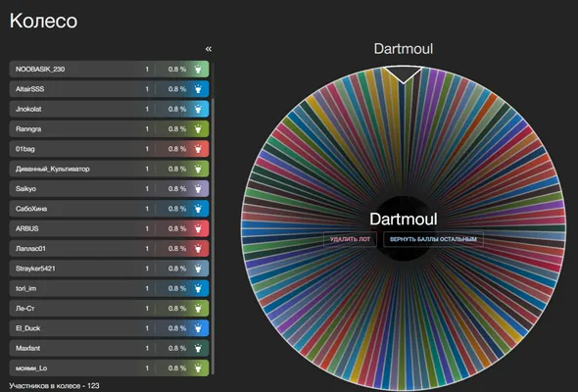Image resolution: width=578 pixels, height=392 pixels.
Task: Collapse the participant list with double chevron
Action: 209,49
